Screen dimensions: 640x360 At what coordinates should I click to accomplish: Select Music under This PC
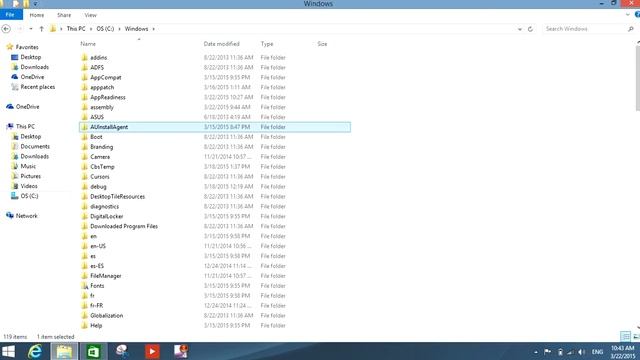(x=28, y=166)
